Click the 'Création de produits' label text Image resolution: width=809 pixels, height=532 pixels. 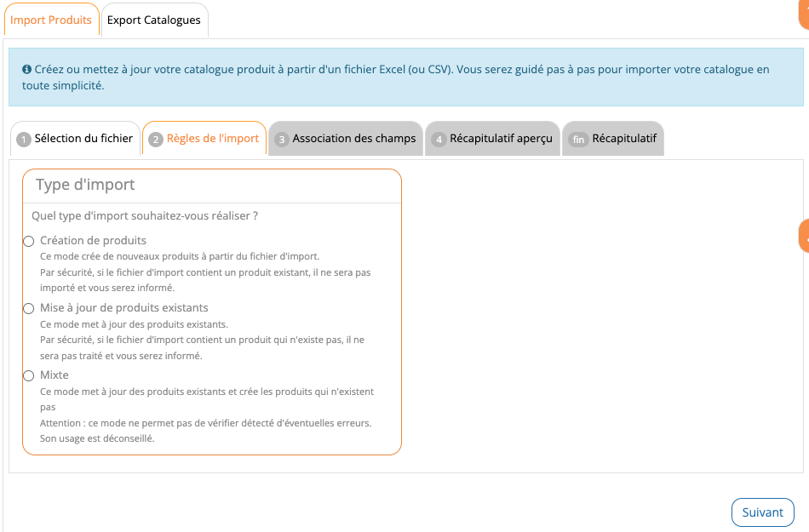click(94, 240)
